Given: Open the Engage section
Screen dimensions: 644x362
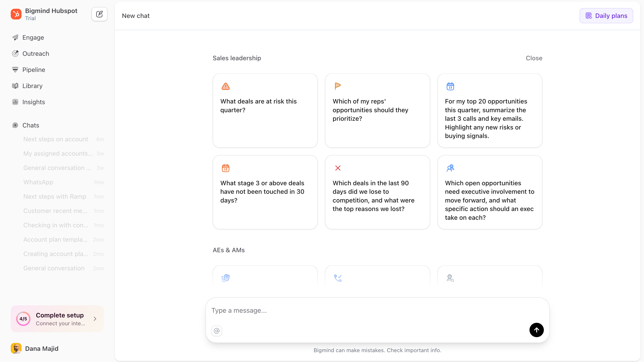Looking at the screenshot, I should pyautogui.click(x=33, y=37).
